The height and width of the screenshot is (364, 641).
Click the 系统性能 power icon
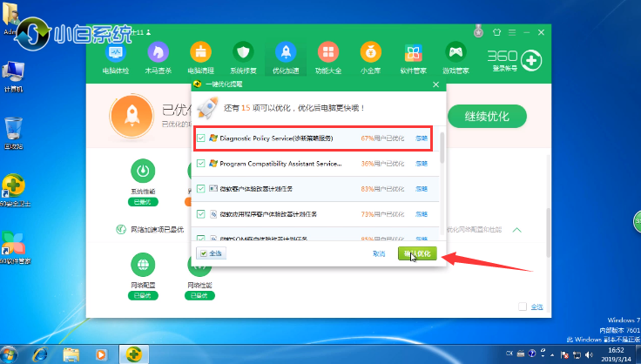tap(143, 171)
